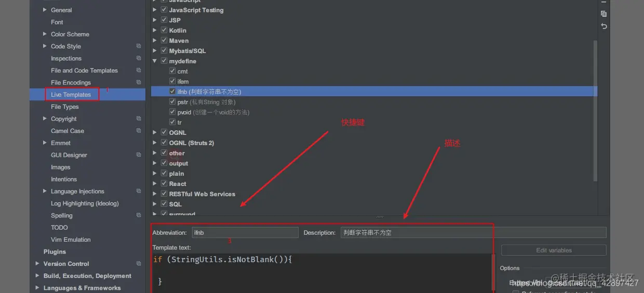Expand the RESTful Web Services group arrow
This screenshot has width=644, height=293.
click(155, 194)
